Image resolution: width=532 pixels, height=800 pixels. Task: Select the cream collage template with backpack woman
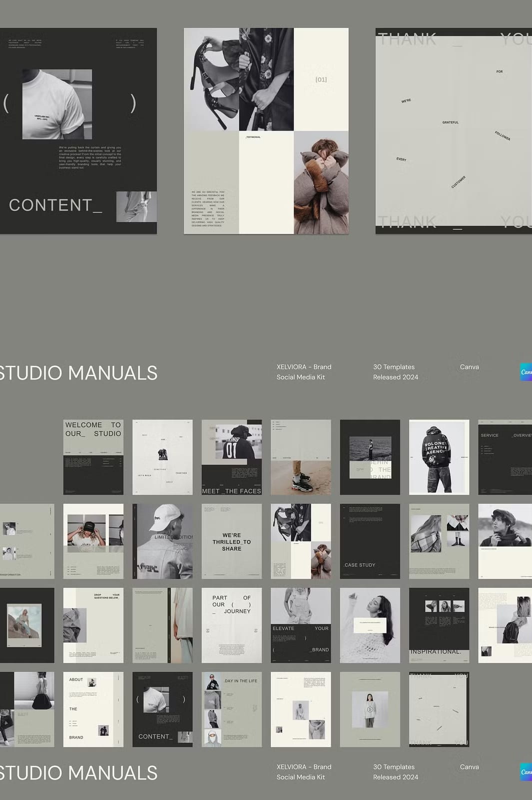505,625
